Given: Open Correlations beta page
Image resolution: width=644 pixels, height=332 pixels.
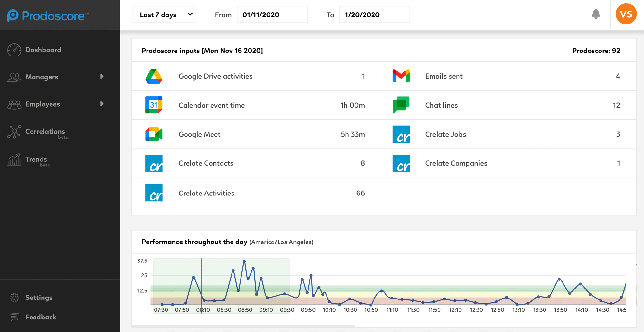Looking at the screenshot, I should (45, 132).
